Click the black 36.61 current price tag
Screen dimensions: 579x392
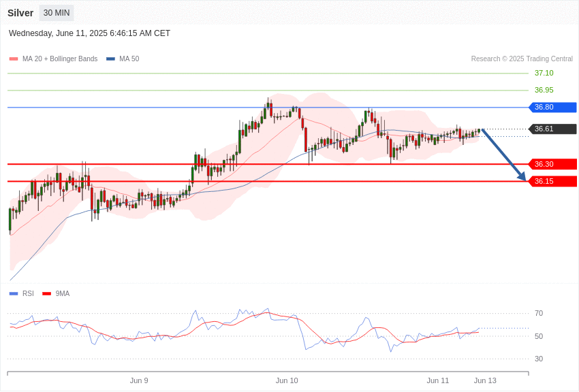point(553,129)
